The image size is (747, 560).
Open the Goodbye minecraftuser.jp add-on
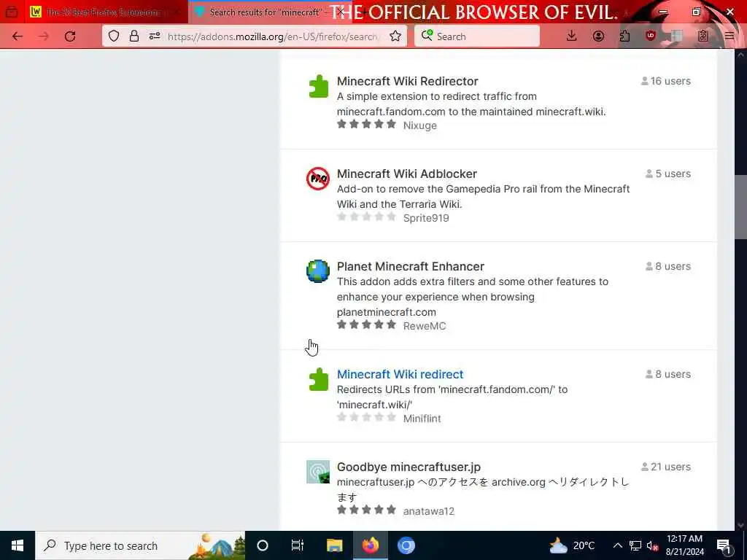(409, 467)
